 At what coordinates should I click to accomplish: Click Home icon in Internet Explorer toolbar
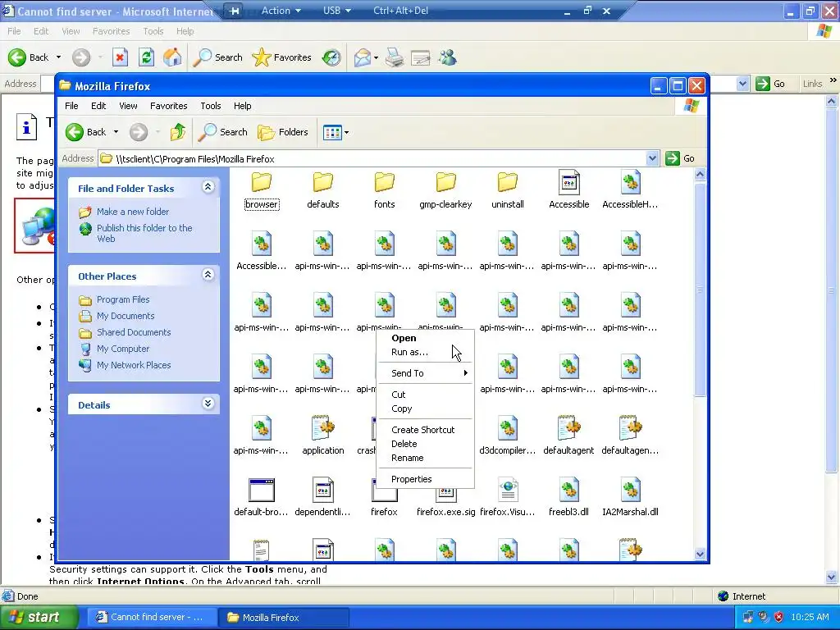(172, 57)
